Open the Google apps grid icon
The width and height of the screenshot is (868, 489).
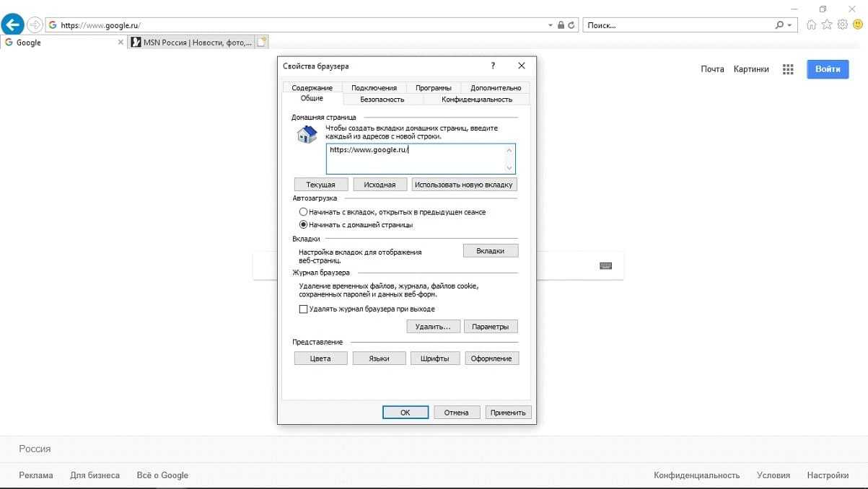tap(788, 69)
